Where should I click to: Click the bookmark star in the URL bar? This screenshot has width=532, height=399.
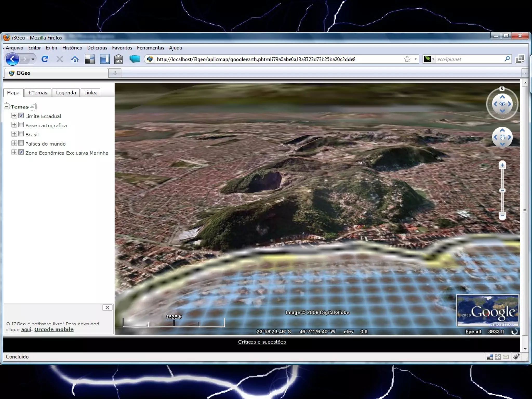407,59
